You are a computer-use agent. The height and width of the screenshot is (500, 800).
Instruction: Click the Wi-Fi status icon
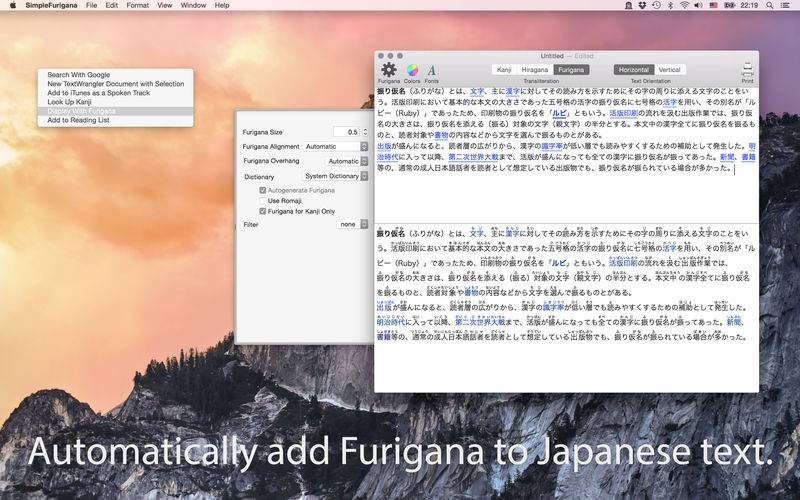tap(683, 5)
